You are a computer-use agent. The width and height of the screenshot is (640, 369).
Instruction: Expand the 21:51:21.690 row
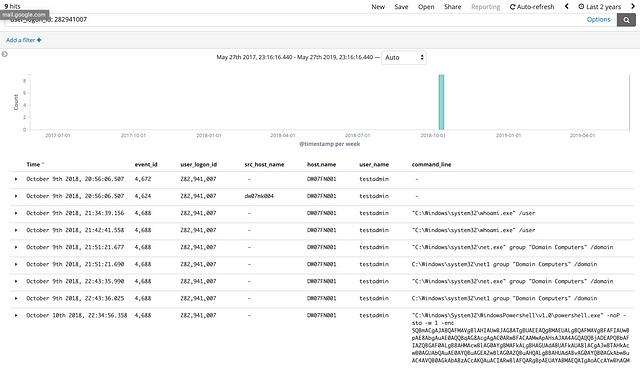pyautogui.click(x=16, y=265)
